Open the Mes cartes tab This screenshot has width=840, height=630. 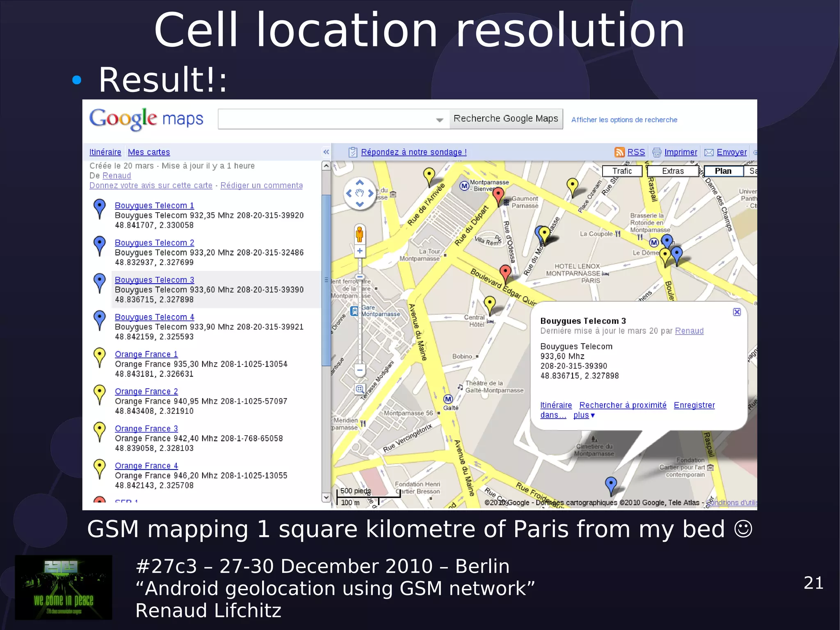pos(149,152)
